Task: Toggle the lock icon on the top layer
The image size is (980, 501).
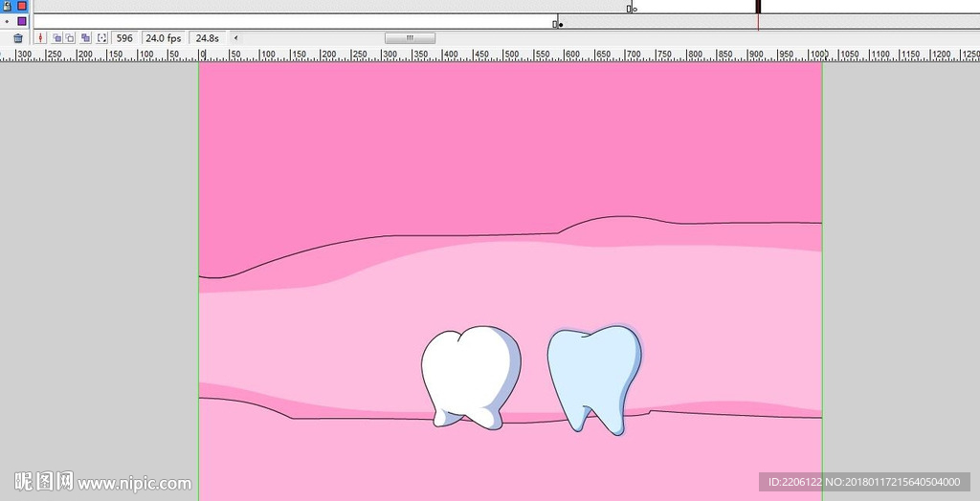Action: tap(7, 6)
